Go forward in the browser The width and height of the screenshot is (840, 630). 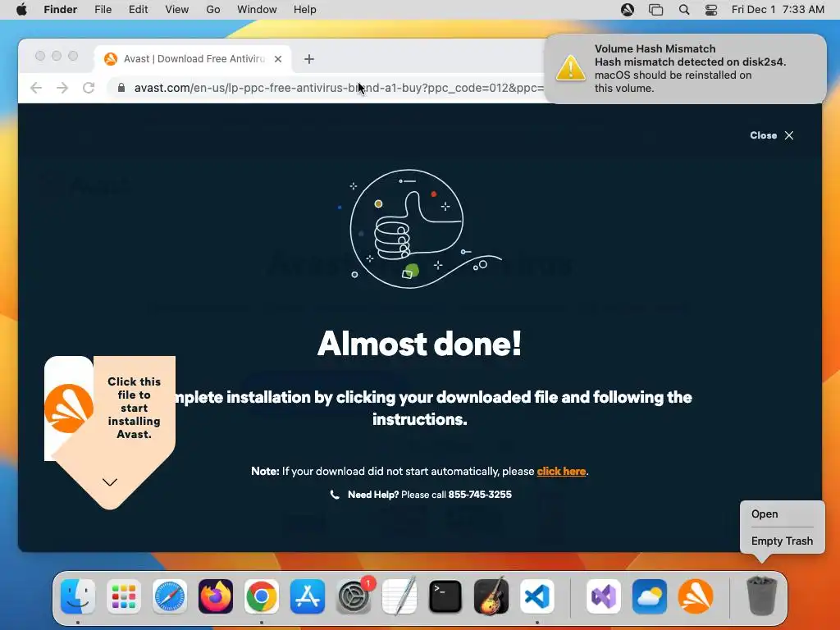point(62,88)
